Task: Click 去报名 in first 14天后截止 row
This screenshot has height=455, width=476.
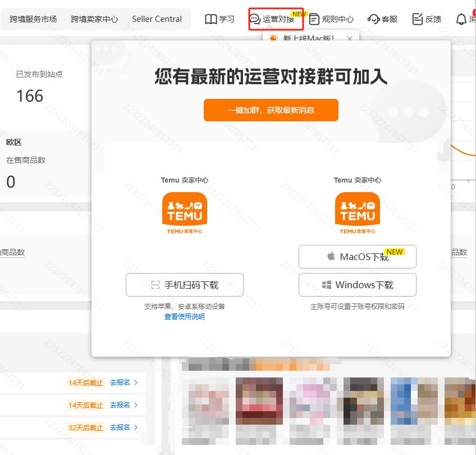Action: (x=120, y=383)
